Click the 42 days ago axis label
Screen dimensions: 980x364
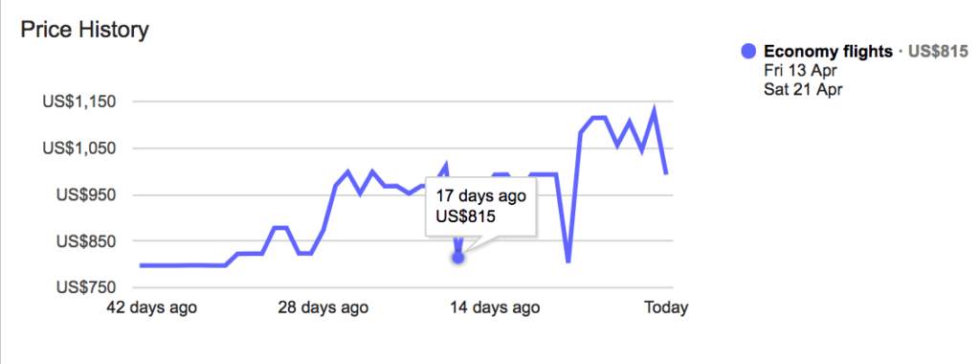(152, 307)
